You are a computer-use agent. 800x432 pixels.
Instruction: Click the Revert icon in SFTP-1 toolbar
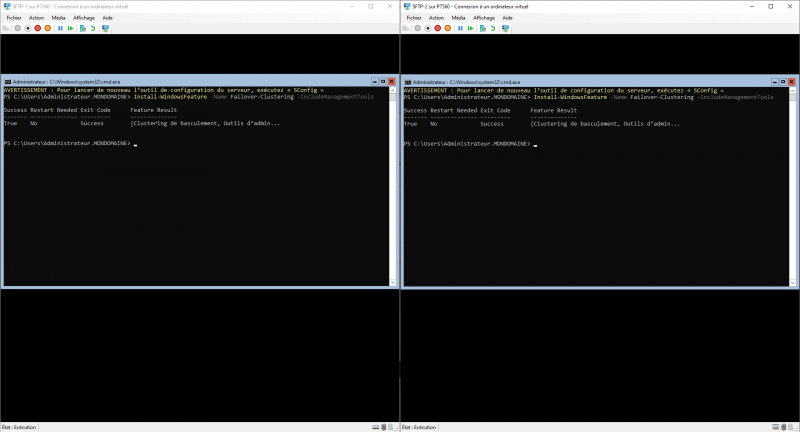(93, 28)
